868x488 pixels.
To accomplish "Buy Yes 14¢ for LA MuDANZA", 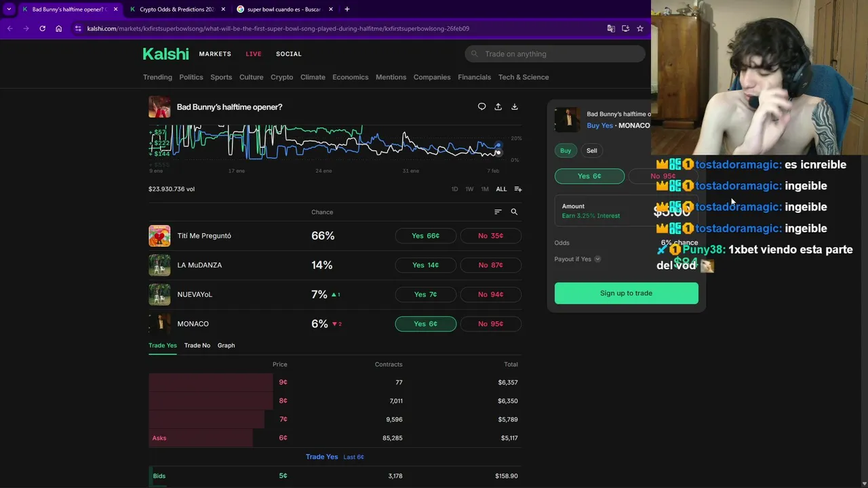I will (426, 265).
